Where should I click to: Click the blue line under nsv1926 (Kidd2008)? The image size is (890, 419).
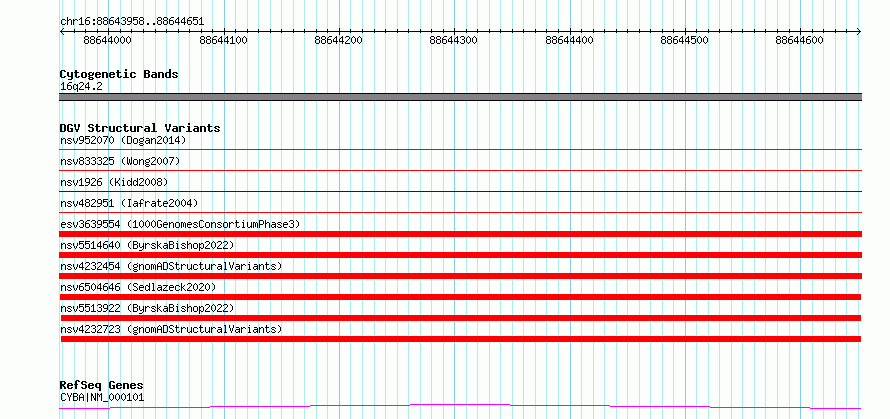[x=460, y=191]
